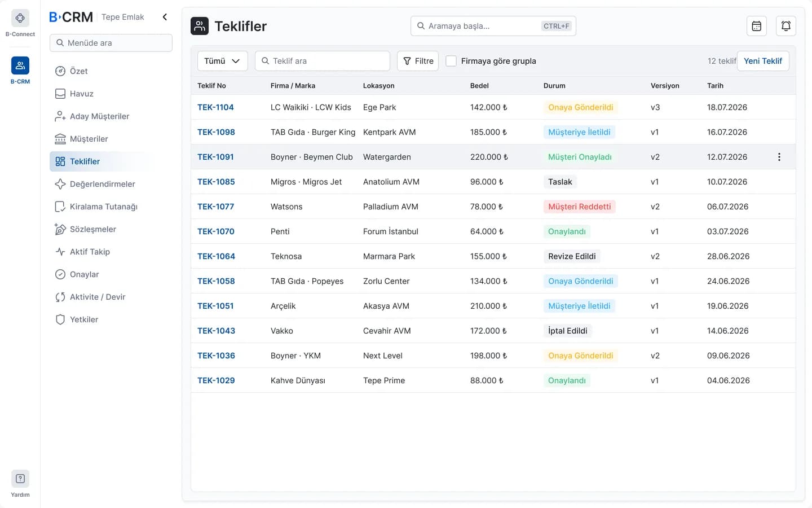
Task: Open the three-dot menu for TEK-1091
Action: (x=779, y=157)
